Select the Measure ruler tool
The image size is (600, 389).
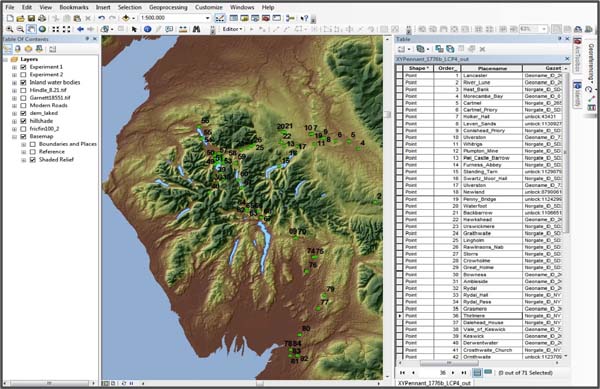183,29
